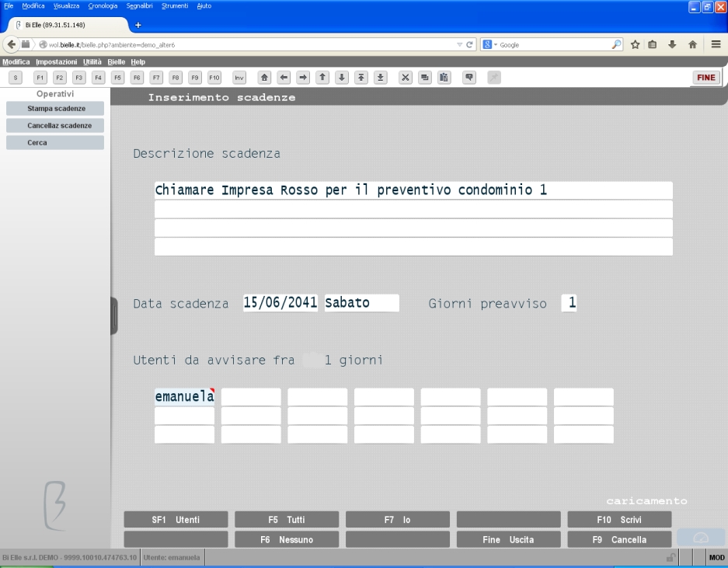Click the speech bubble comment toolbar icon
Screen dimensions: 728x568
469,78
